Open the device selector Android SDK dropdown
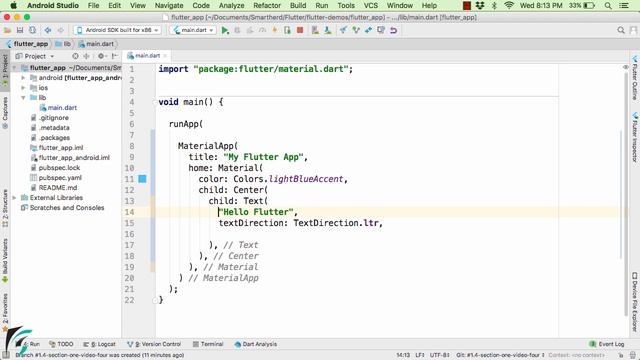 pyautogui.click(x=118, y=30)
